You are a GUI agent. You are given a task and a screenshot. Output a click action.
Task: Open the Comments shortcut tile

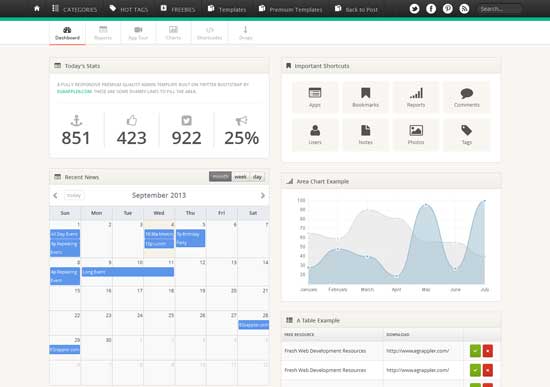467,97
